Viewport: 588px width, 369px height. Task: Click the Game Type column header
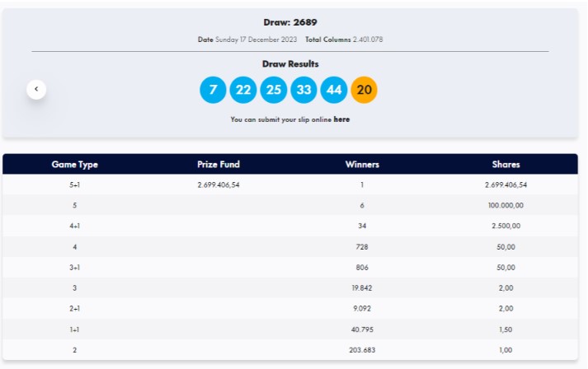click(75, 164)
